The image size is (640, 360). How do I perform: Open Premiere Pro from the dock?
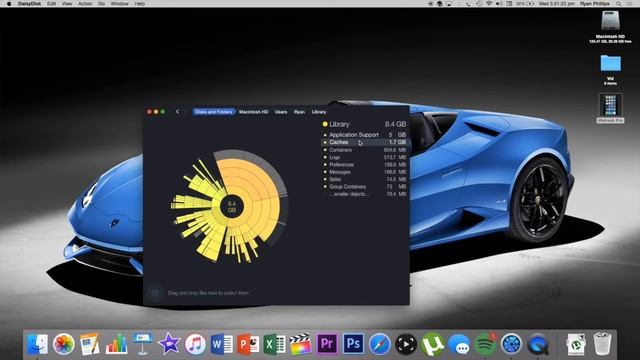327,344
